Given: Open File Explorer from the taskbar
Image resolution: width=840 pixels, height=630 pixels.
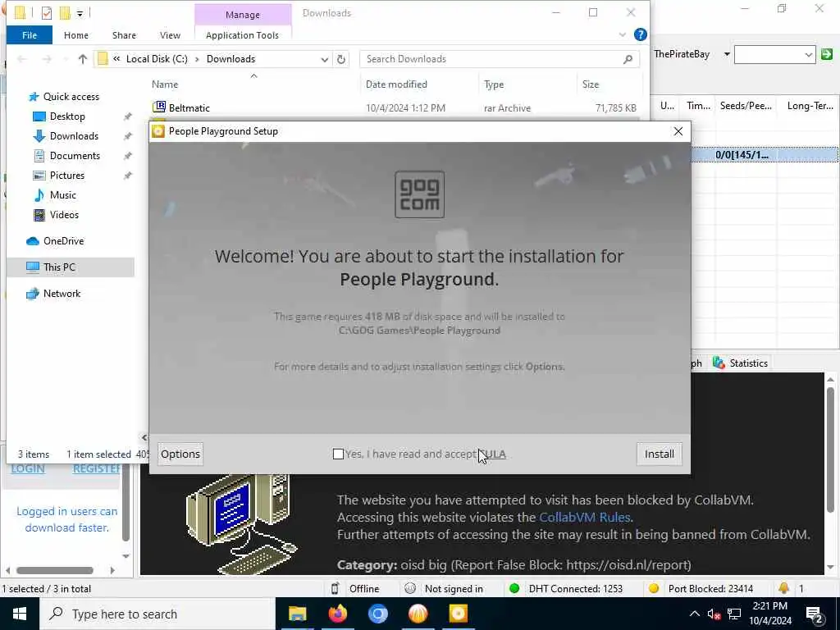Looking at the screenshot, I should 297,614.
